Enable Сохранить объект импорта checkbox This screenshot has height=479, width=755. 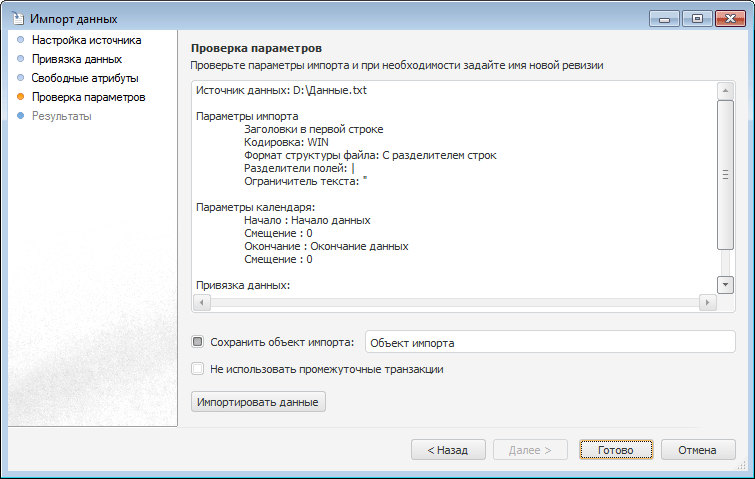tap(198, 342)
